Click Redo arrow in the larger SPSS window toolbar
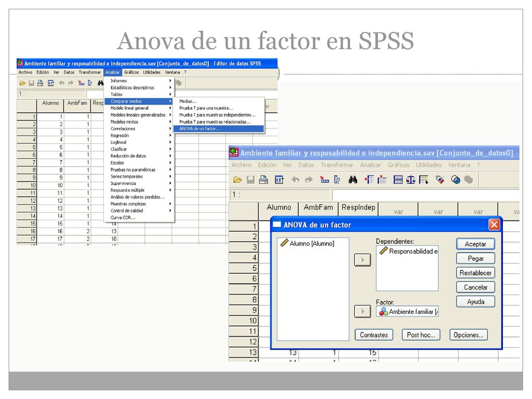Screen dimensions: 532x399 click(x=309, y=180)
